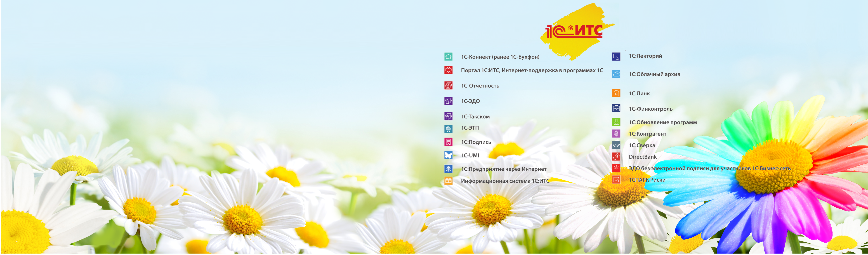This screenshot has width=868, height=255.
Task: Click the 1С-Финконтроль briefcase icon
Action: click(x=616, y=108)
